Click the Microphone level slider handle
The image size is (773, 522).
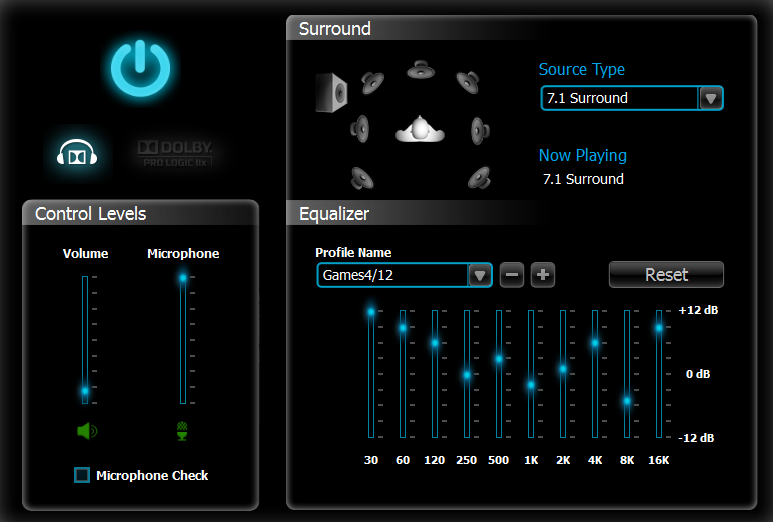pyautogui.click(x=183, y=278)
